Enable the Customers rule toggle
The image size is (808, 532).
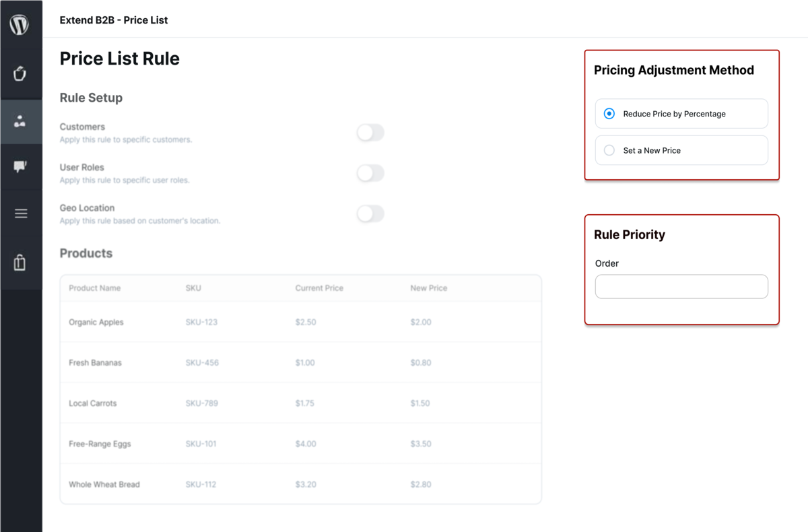coord(370,133)
